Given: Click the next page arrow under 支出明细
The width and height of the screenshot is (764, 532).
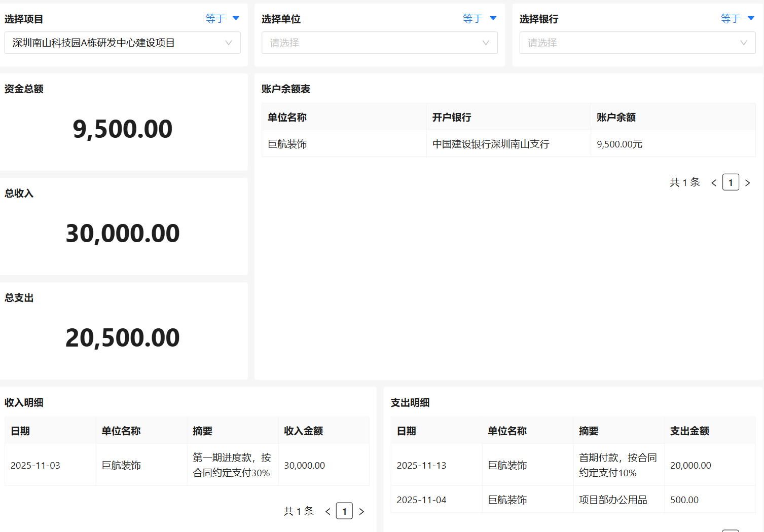Looking at the screenshot, I should (748, 529).
